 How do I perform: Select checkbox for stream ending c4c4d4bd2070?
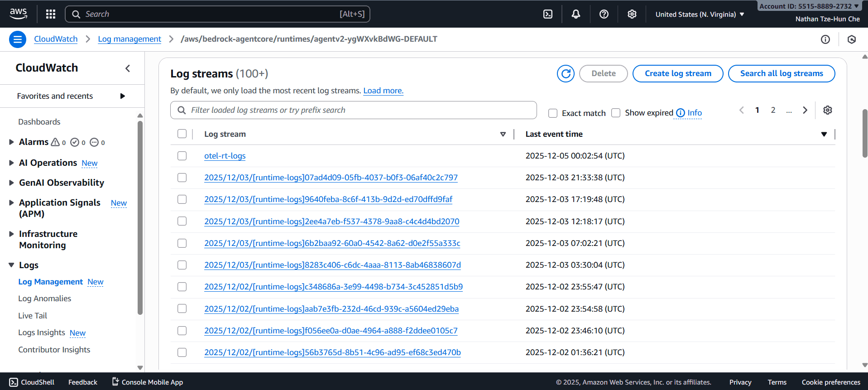[182, 221]
